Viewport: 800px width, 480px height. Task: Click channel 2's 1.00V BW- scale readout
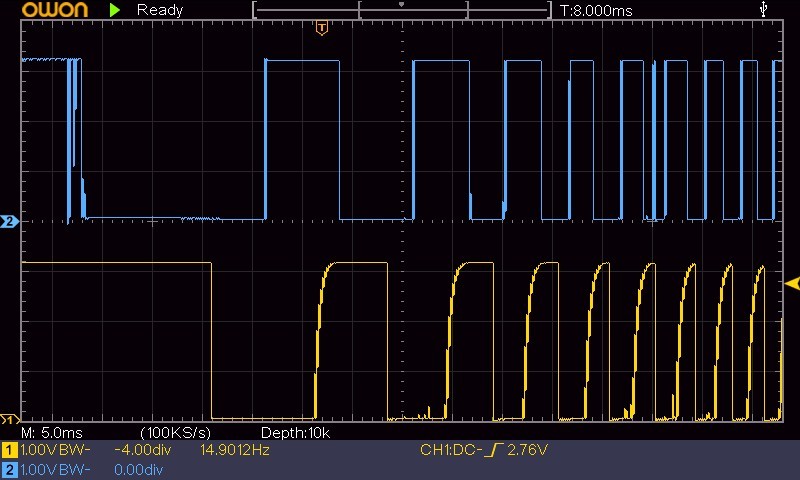[x=56, y=469]
